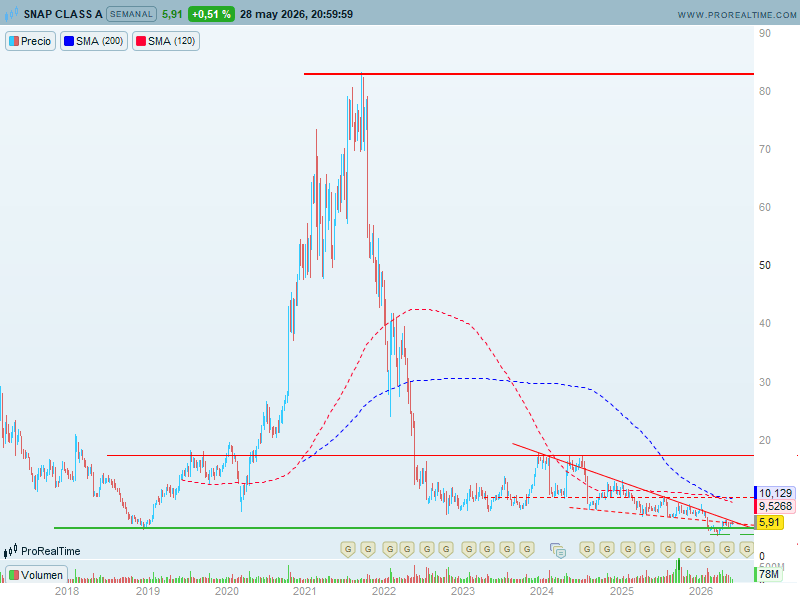Click the header price 5,91 value

click(x=172, y=14)
